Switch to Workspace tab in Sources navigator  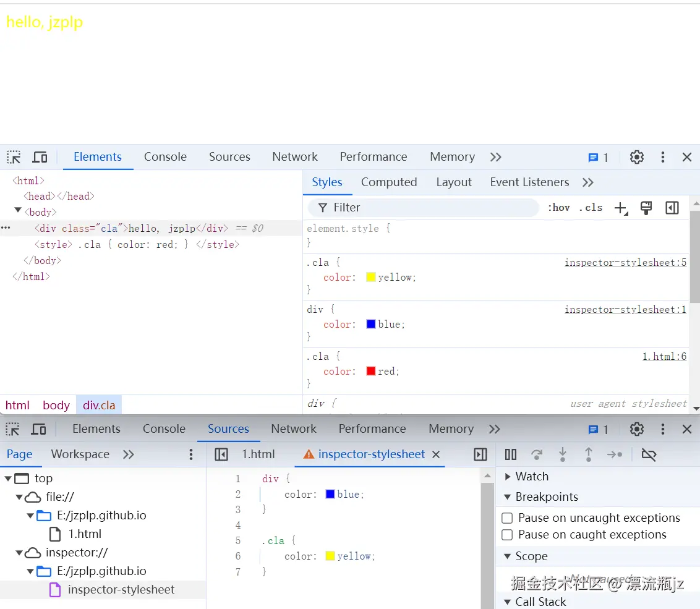coord(80,454)
